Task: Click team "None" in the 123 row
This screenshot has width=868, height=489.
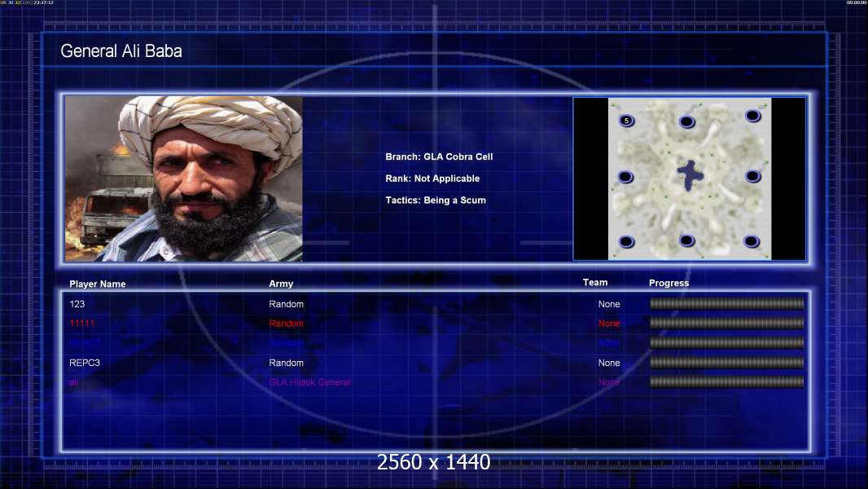Action: pos(609,304)
